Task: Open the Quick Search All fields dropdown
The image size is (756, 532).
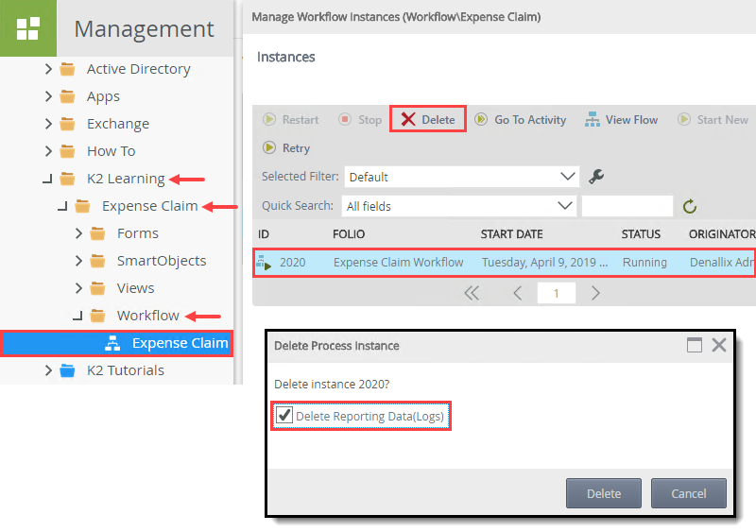Action: (459, 206)
